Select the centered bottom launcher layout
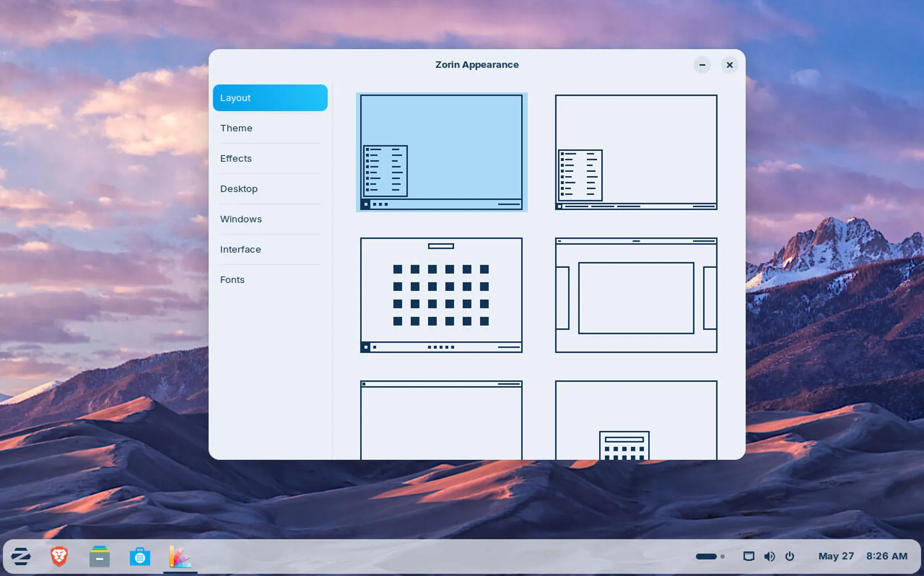This screenshot has width=924, height=576. pos(636,420)
